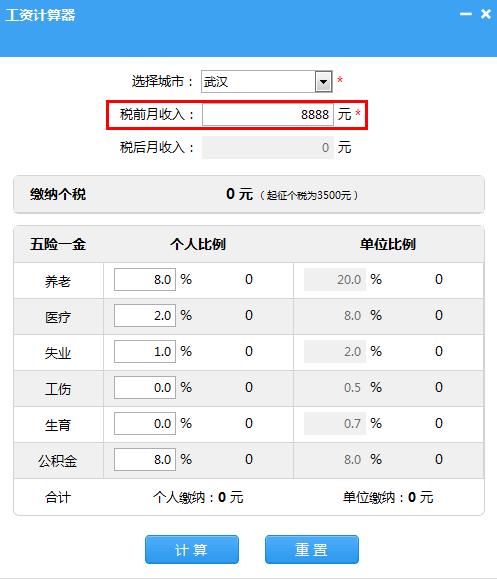497x579 pixels.
Task: Click the 重置 button
Action: 312,549
